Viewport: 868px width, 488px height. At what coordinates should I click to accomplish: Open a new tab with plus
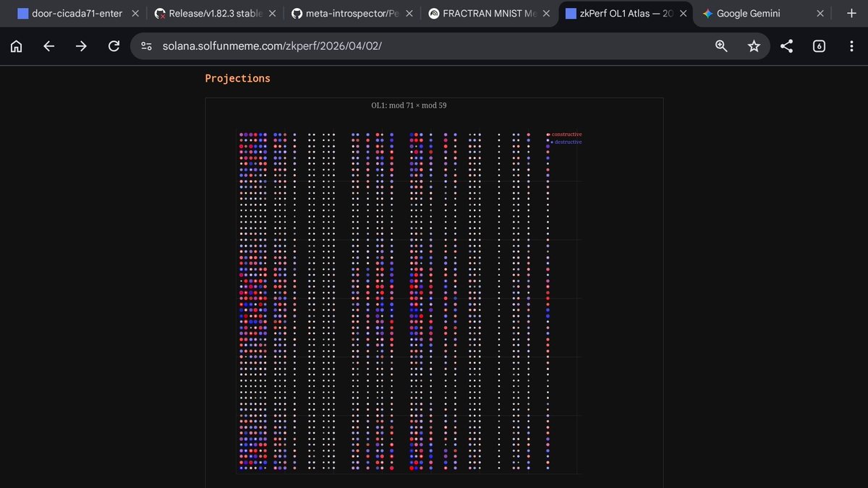pyautogui.click(x=851, y=13)
